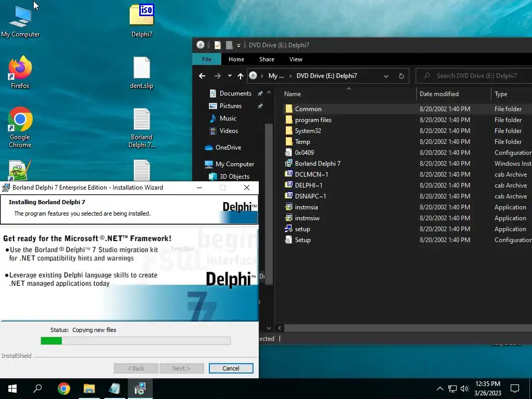Click DVD Drive (E:) Delphi7 breadcrumb
532x399 pixels.
[x=326, y=76]
